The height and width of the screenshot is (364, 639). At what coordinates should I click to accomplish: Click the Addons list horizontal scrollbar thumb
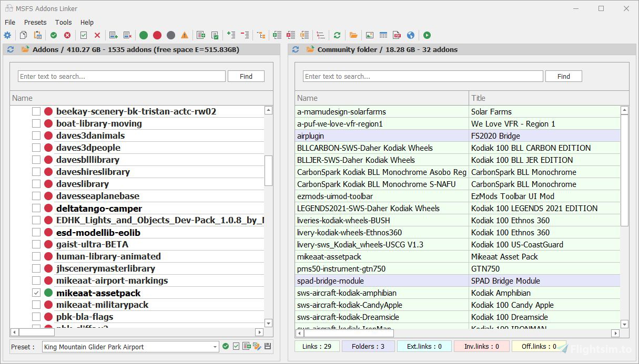coord(37,332)
